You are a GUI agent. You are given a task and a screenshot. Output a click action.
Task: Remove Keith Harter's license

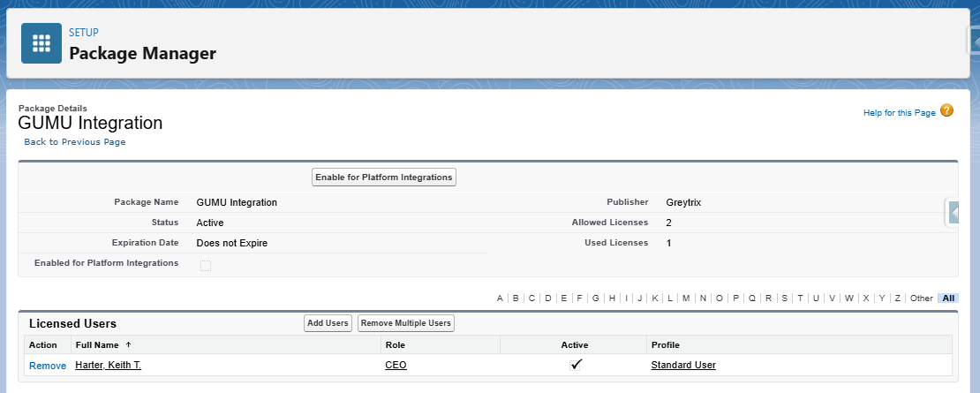click(48, 366)
